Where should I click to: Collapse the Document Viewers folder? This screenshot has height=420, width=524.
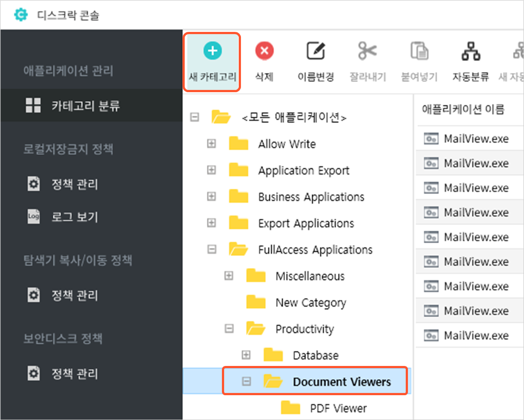coord(246,381)
